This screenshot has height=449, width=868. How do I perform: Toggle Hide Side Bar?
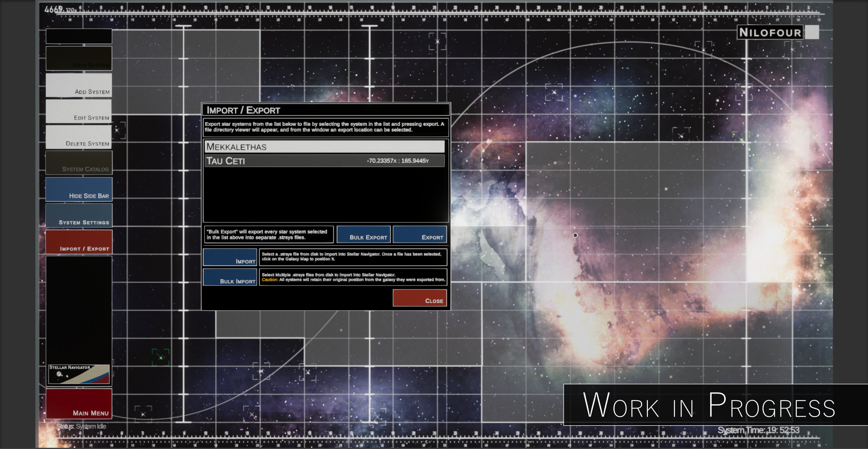79,189
